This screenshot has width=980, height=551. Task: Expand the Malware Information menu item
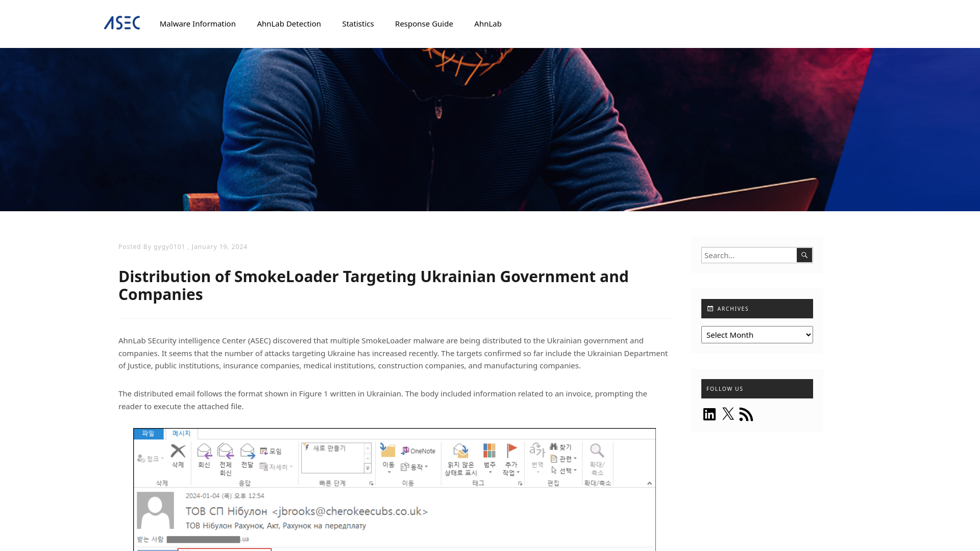coord(197,23)
